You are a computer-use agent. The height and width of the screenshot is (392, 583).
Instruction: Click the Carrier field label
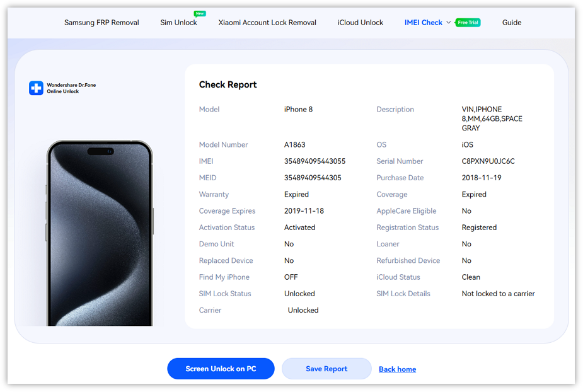210,310
